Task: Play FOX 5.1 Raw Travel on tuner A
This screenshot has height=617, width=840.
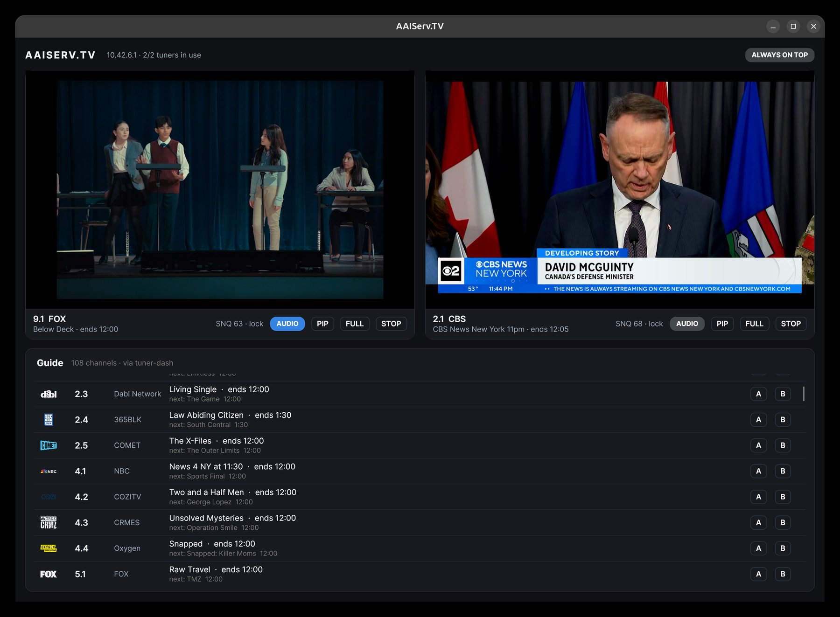Action: [x=758, y=574]
